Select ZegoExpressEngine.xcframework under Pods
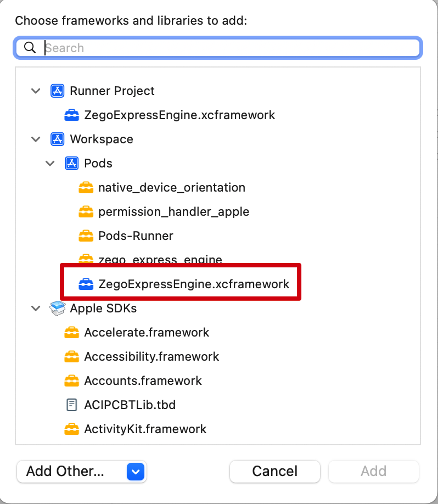This screenshot has width=438, height=504. click(x=194, y=284)
